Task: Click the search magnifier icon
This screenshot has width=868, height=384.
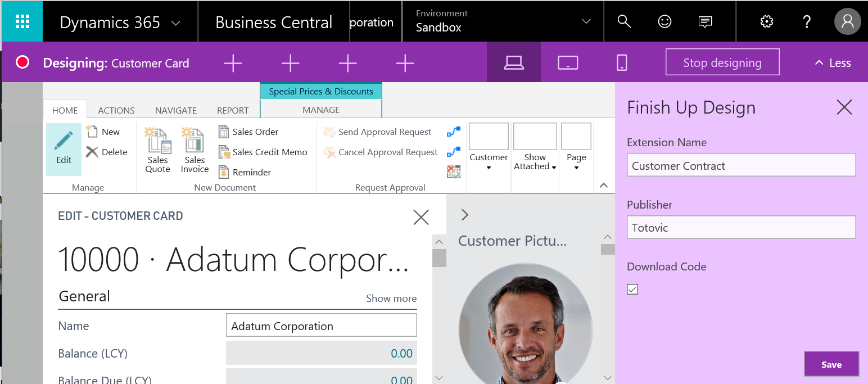Action: [x=623, y=21]
